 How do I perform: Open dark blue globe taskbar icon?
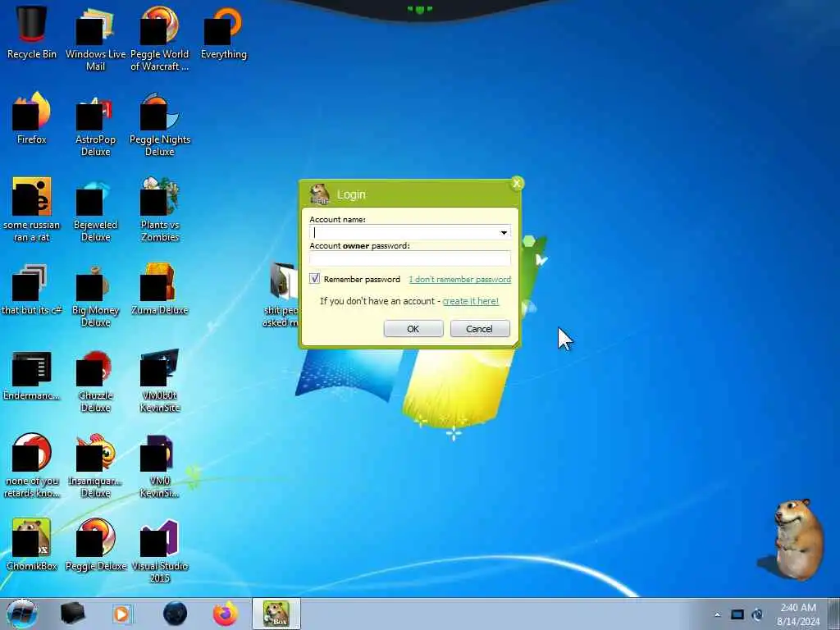[x=176, y=614]
